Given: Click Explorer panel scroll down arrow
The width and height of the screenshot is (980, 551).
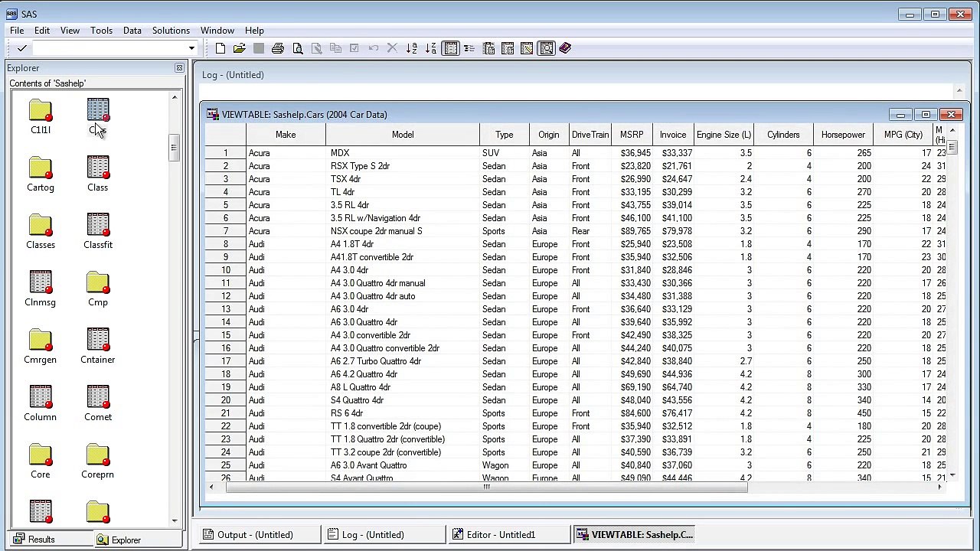Looking at the screenshot, I should [x=175, y=520].
